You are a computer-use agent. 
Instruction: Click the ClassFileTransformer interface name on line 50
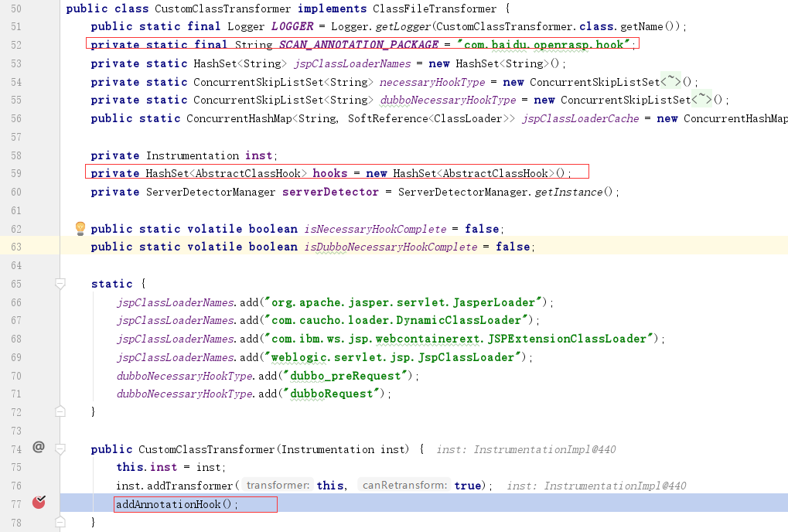(x=433, y=9)
